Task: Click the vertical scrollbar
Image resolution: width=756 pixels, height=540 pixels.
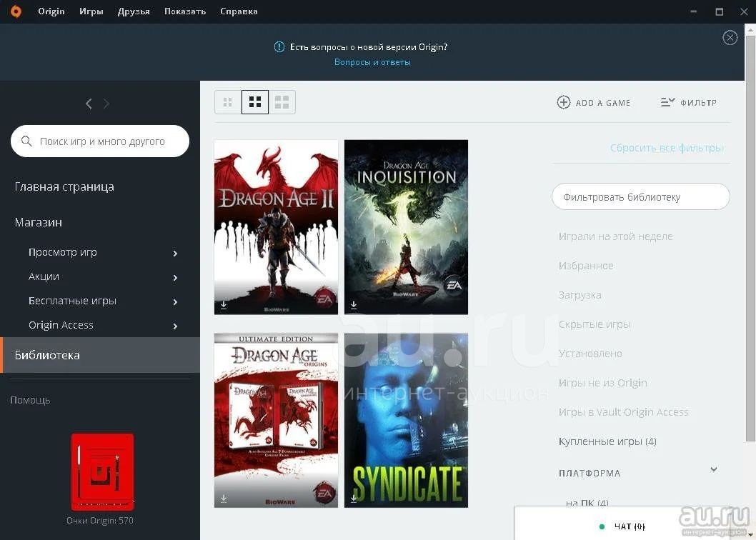Action: [x=750, y=236]
